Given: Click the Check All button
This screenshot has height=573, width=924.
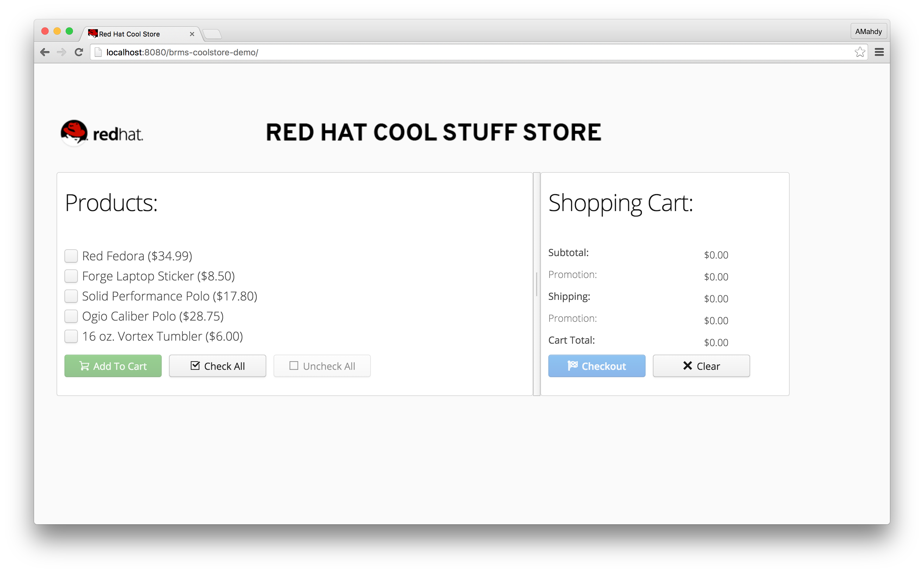Looking at the screenshot, I should [x=217, y=366].
